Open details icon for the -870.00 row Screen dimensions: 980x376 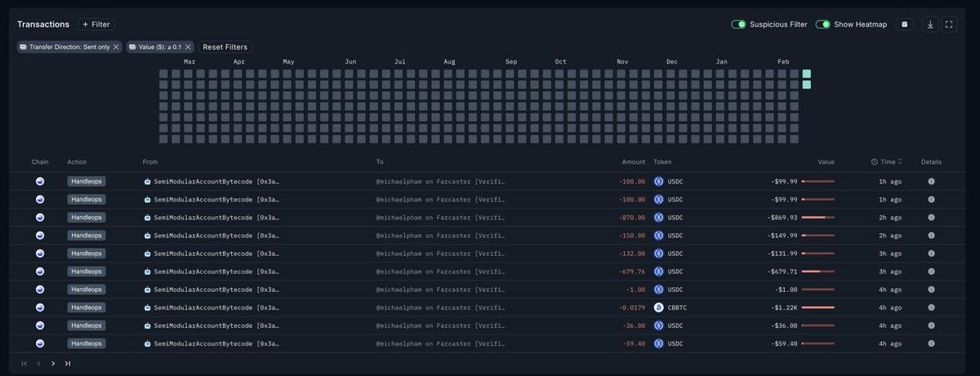tap(931, 218)
